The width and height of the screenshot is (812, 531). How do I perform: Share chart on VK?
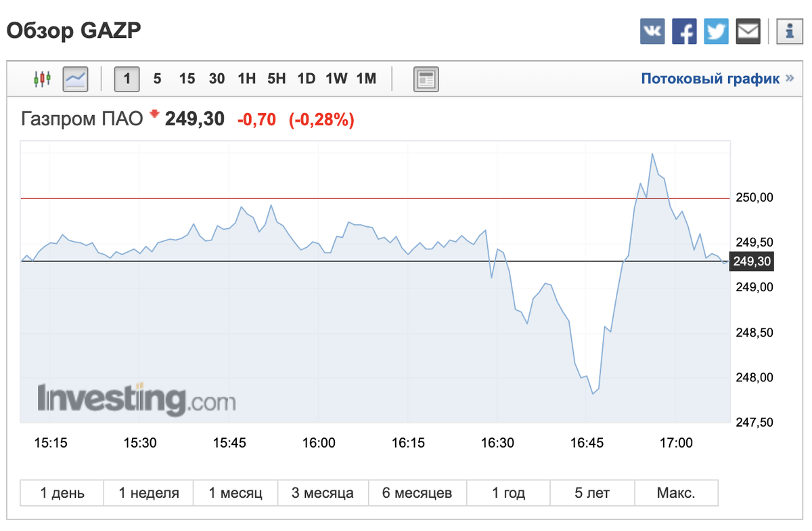652,32
